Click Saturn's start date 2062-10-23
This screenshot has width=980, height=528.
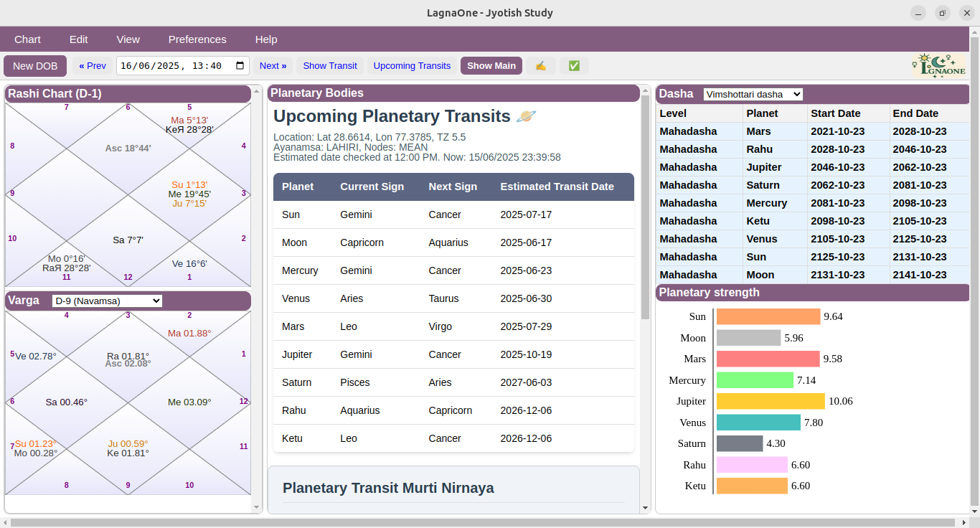(839, 185)
